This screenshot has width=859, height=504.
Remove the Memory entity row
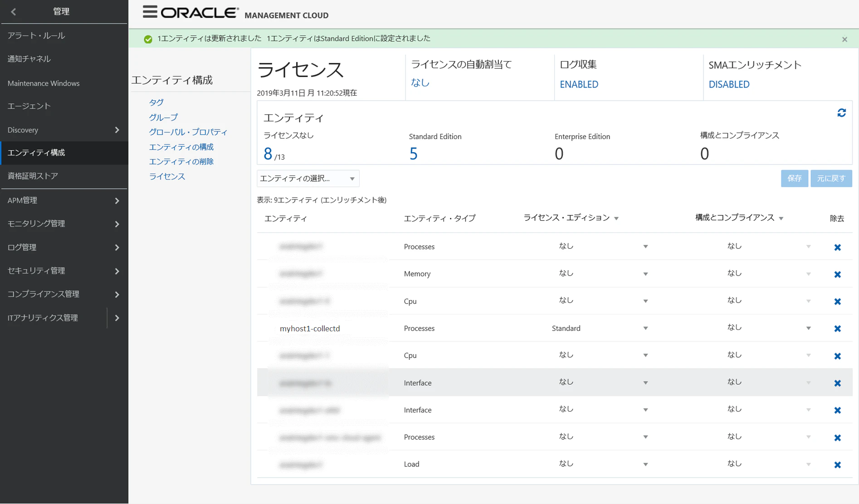coord(837,274)
